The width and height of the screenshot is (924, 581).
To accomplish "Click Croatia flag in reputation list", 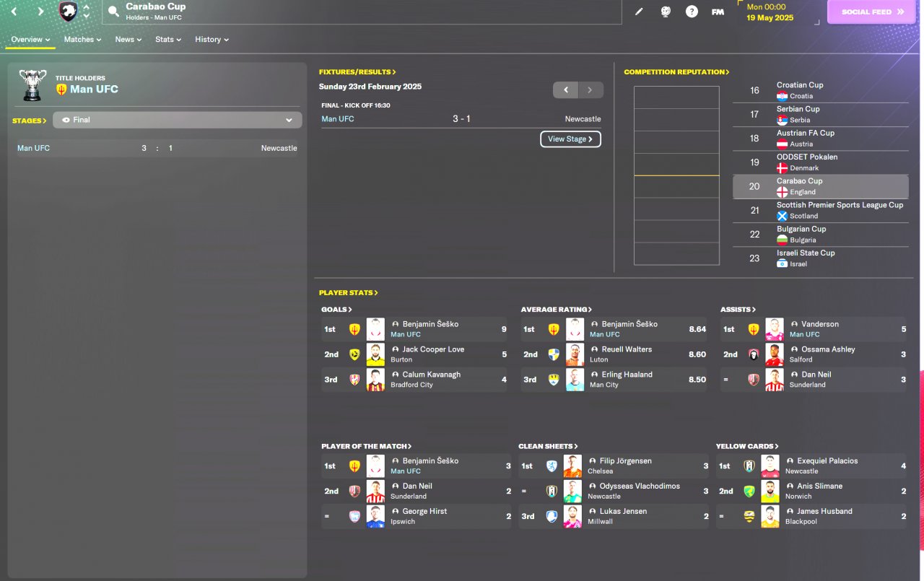I will coord(782,96).
